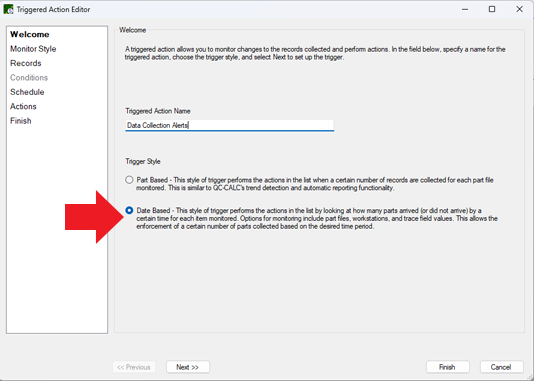
Task: Click the Part Based description text
Action: [315, 184]
